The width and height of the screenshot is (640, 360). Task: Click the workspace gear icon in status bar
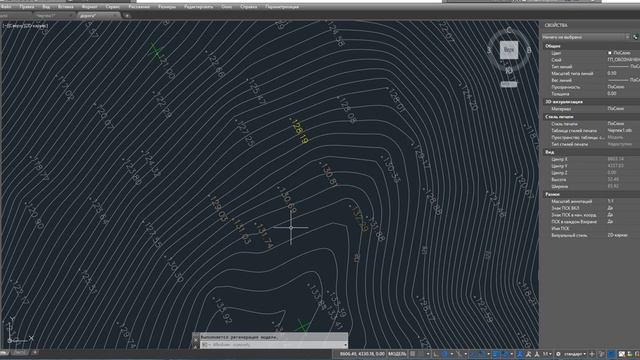click(x=558, y=354)
